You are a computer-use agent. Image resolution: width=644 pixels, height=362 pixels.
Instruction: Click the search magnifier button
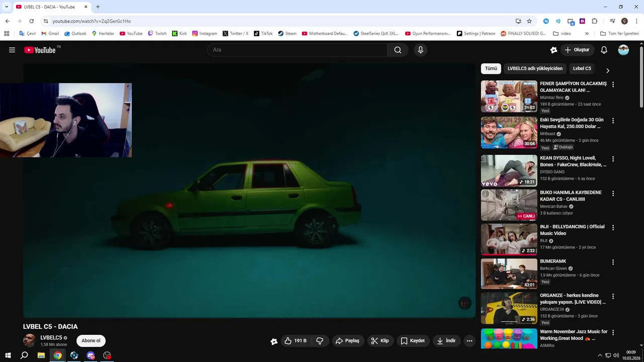397,50
